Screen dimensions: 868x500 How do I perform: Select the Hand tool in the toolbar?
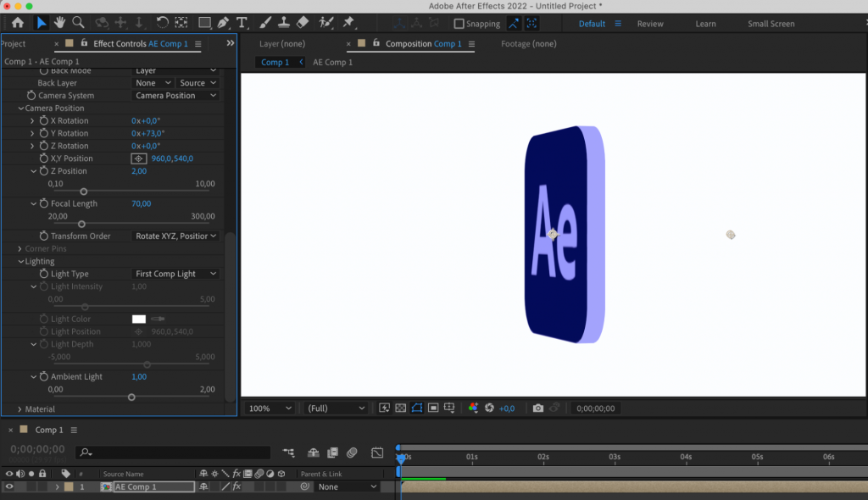[x=59, y=23]
